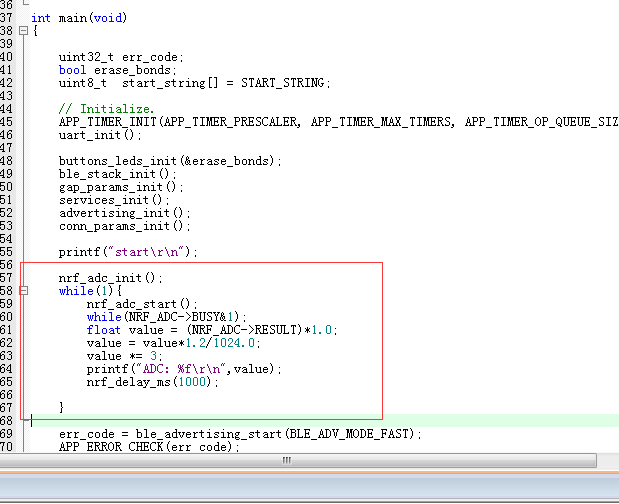This screenshot has height=504, width=619.
Task: Click 'float value' declaration line
Action: click(x=212, y=330)
